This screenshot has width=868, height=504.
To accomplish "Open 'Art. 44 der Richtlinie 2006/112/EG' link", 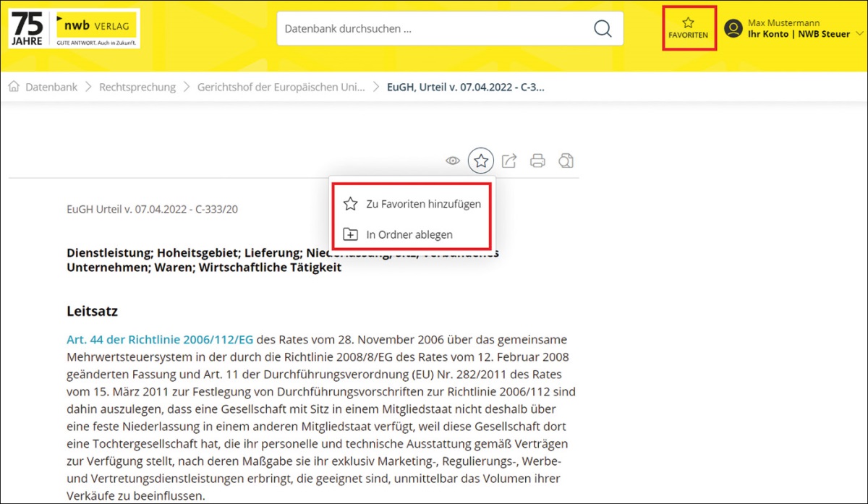I will click(160, 339).
